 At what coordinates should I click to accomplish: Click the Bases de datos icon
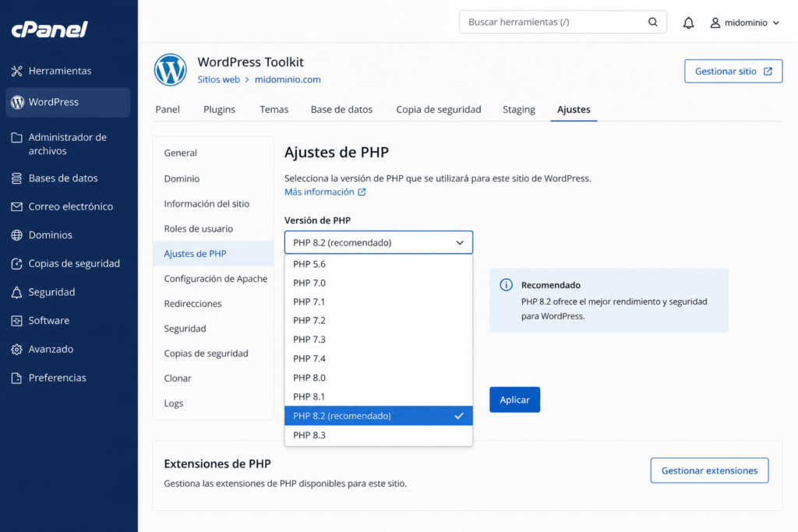[17, 178]
